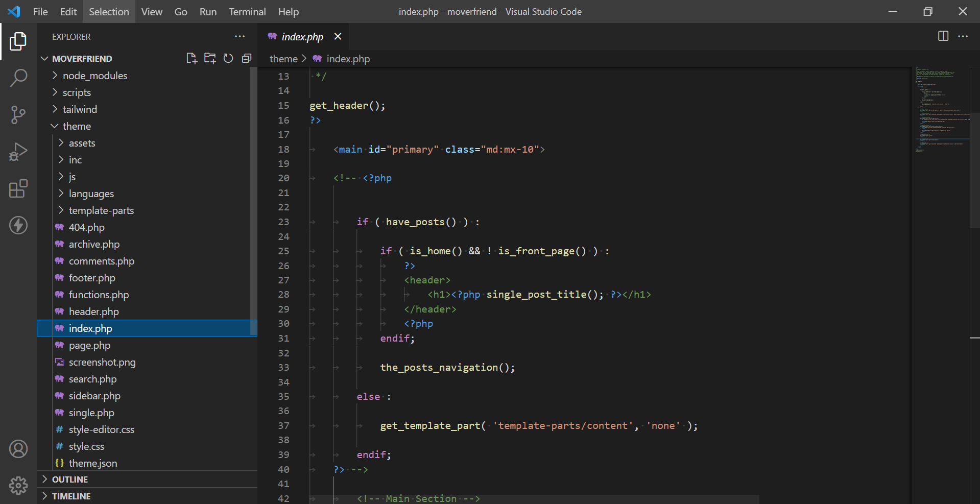Click the Accounts icon in activity bar
This screenshot has width=980, height=504.
[18, 449]
